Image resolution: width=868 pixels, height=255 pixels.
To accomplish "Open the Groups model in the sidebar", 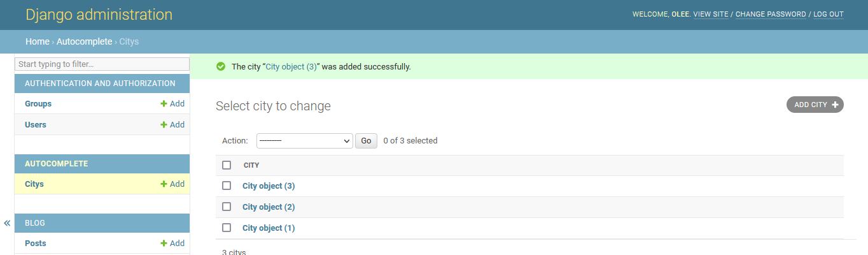I will pyautogui.click(x=38, y=104).
